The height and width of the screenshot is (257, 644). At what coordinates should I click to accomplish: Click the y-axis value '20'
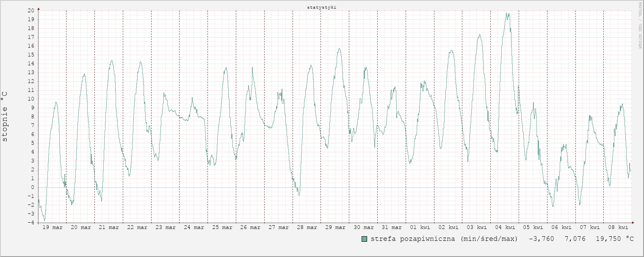pyautogui.click(x=31, y=11)
